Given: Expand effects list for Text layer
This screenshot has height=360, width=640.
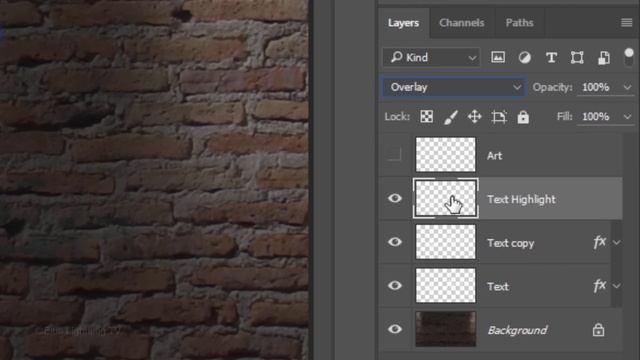Looking at the screenshot, I should click(617, 286).
